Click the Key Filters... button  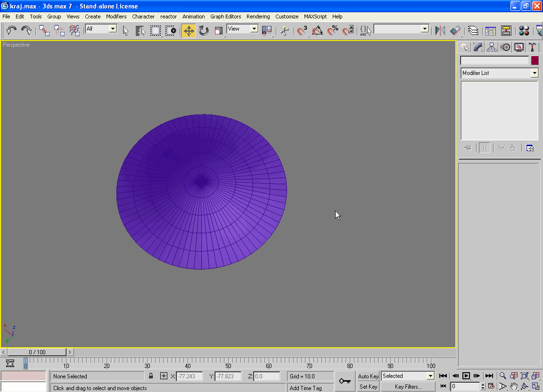pos(408,387)
